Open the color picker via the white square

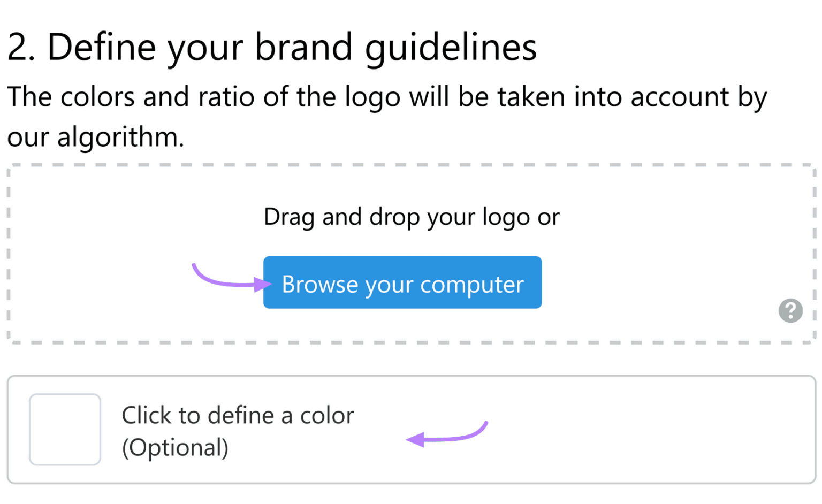point(64,429)
